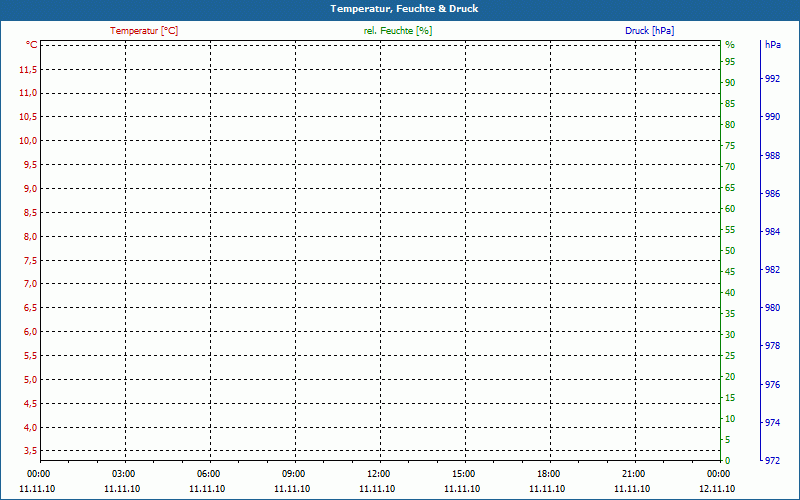Click the 10,5 temperature axis value
This screenshot has height=500, width=800.
[x=28, y=117]
